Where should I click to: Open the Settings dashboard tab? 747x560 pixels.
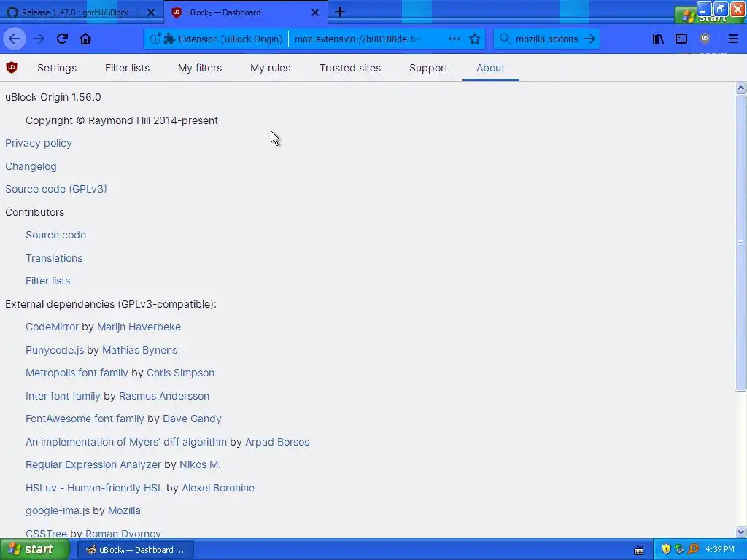57,68
